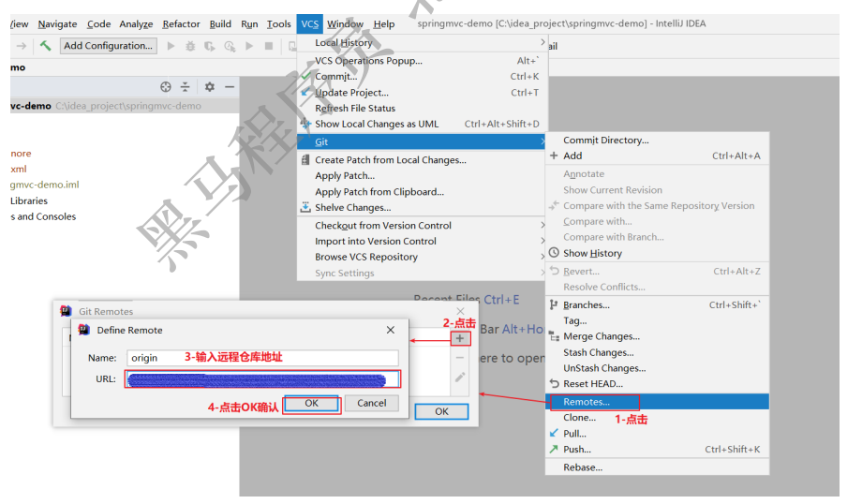Viewport: 862px width, 504px height.
Task: Select Show History in Git submenu
Action: coord(657,253)
